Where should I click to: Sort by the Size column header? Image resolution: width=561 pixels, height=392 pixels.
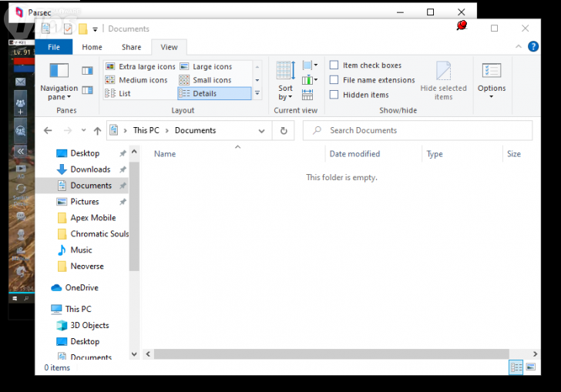point(514,154)
